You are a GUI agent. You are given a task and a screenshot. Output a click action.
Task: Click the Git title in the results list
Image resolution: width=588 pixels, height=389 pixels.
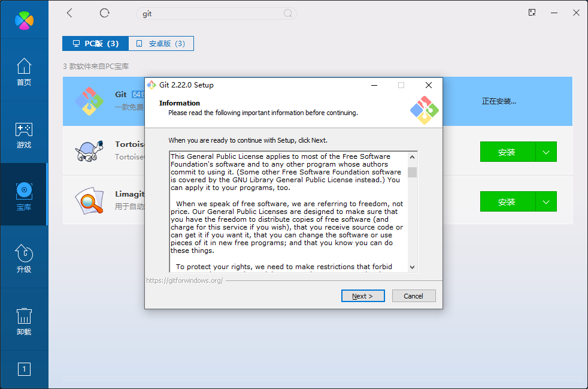pos(121,95)
